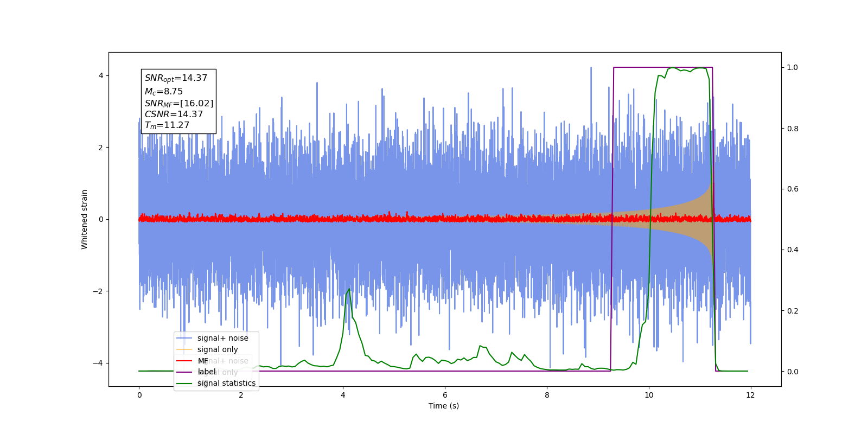Click the green statistics peak near 4 seconds
The height and width of the screenshot is (434, 868).
click(349, 290)
